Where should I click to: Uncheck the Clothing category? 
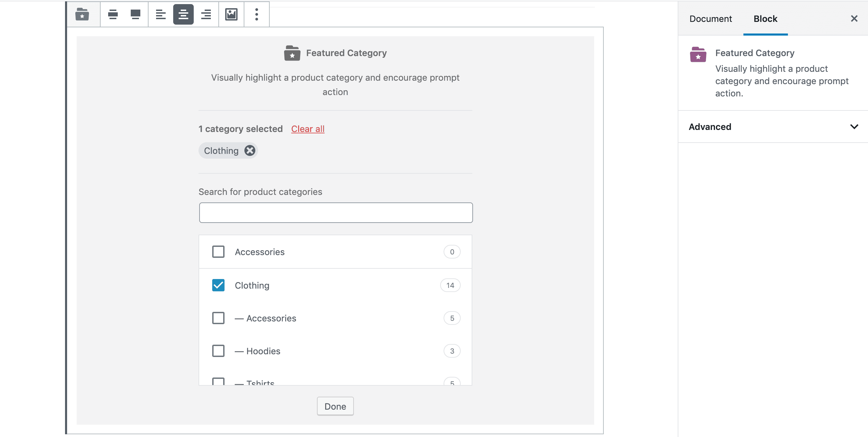click(218, 285)
